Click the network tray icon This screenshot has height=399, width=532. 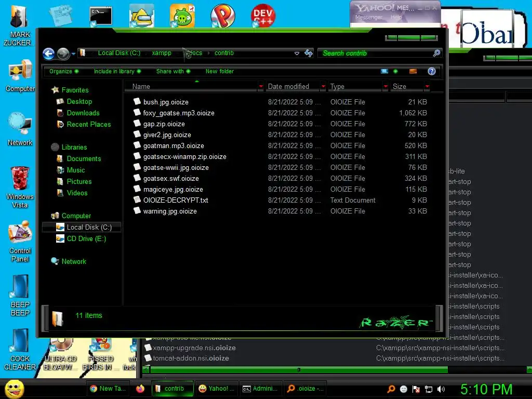click(x=429, y=389)
